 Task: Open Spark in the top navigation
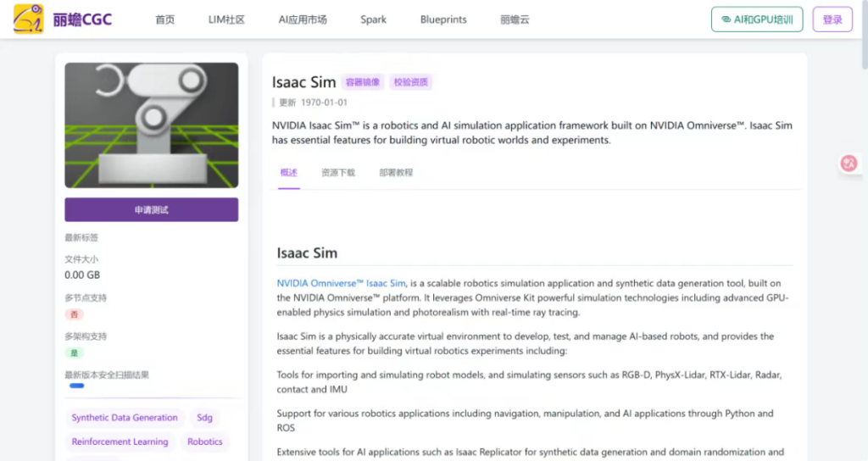click(x=373, y=19)
